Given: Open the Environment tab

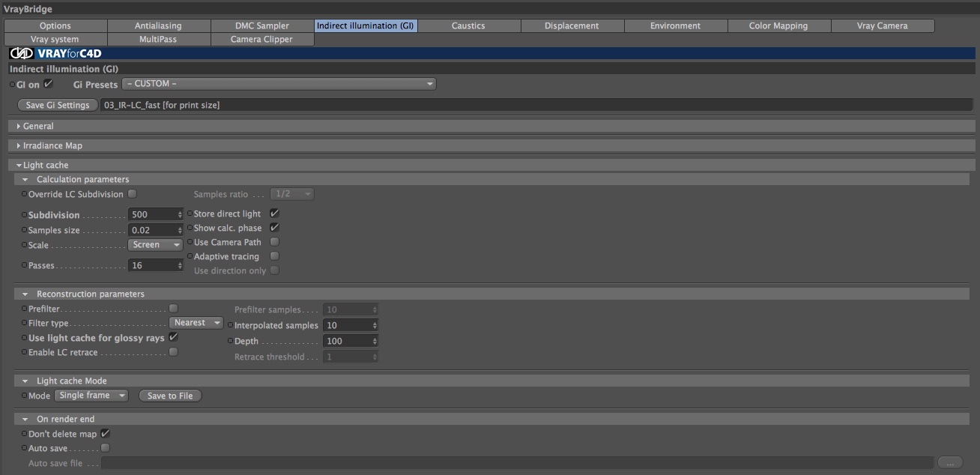Looking at the screenshot, I should 675,25.
